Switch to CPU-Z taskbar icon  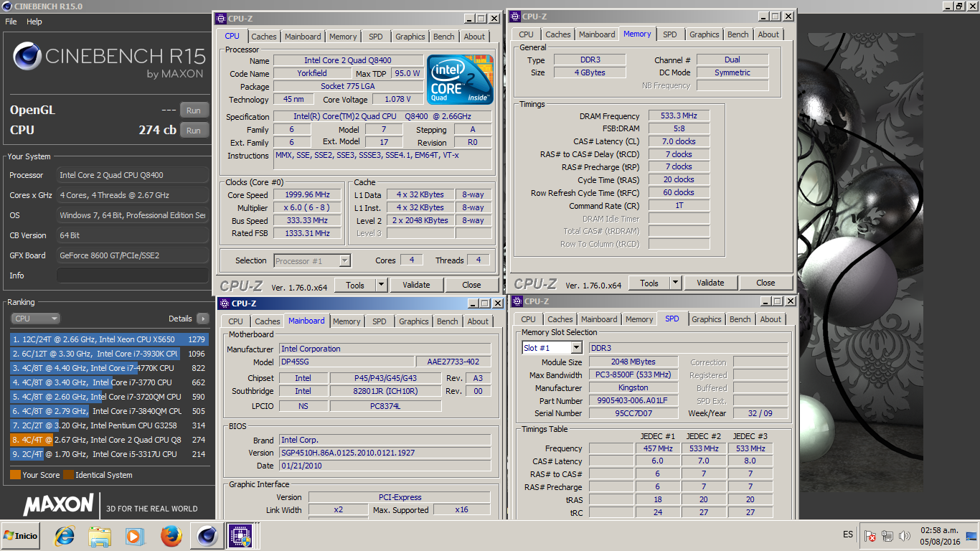coord(240,535)
